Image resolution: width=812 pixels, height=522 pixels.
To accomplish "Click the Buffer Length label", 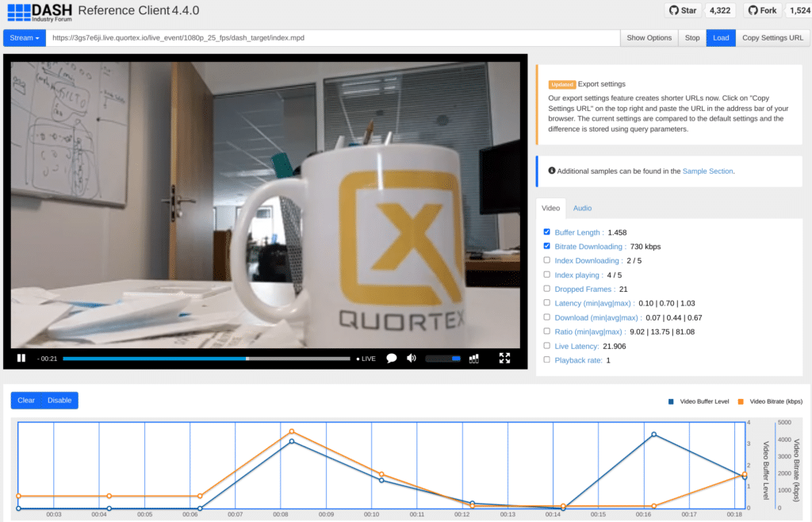I will 579,232.
